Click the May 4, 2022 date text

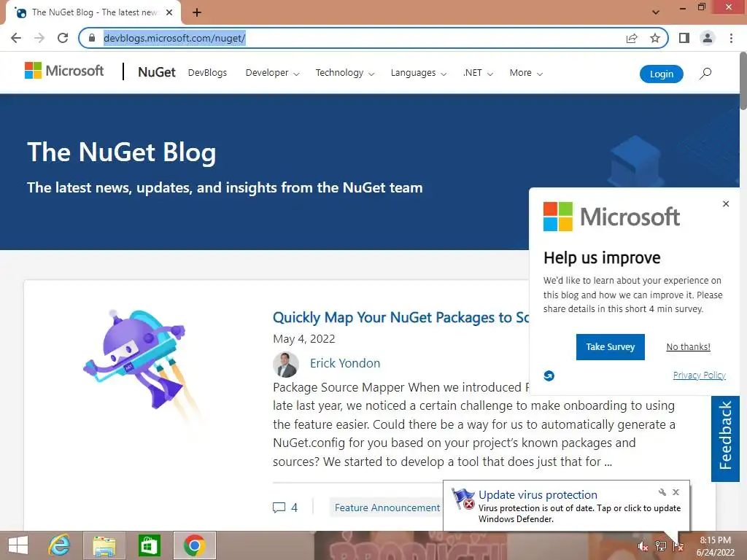click(x=304, y=338)
